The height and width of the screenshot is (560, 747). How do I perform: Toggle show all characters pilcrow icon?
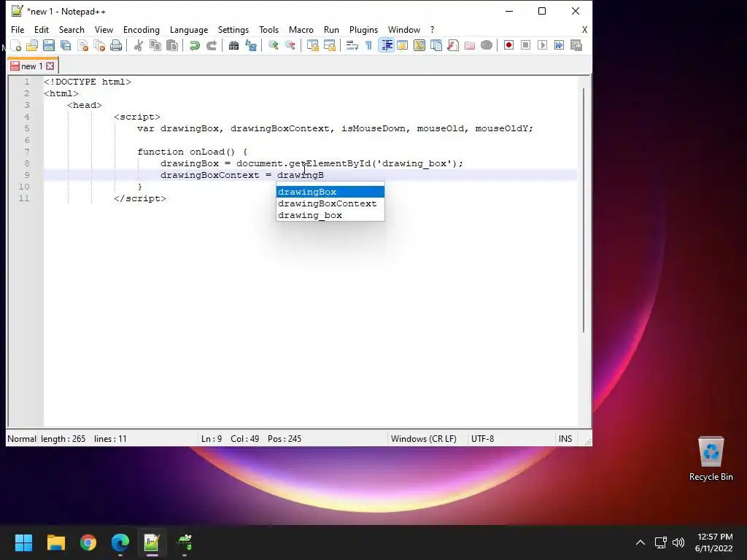[x=368, y=45]
